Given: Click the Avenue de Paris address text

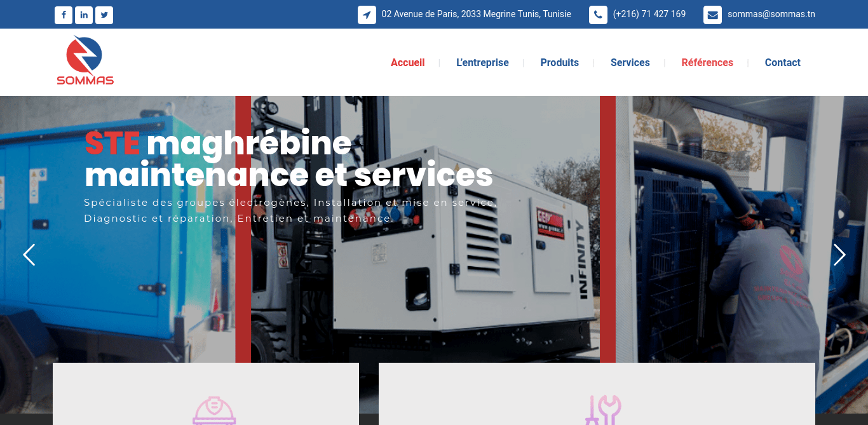Looking at the screenshot, I should [x=476, y=14].
